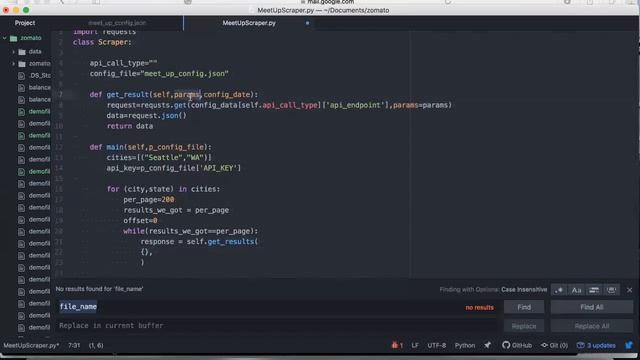The width and height of the screenshot is (640, 360).
Task: Select the MeetUpScraper.py tab
Action: tap(249, 23)
